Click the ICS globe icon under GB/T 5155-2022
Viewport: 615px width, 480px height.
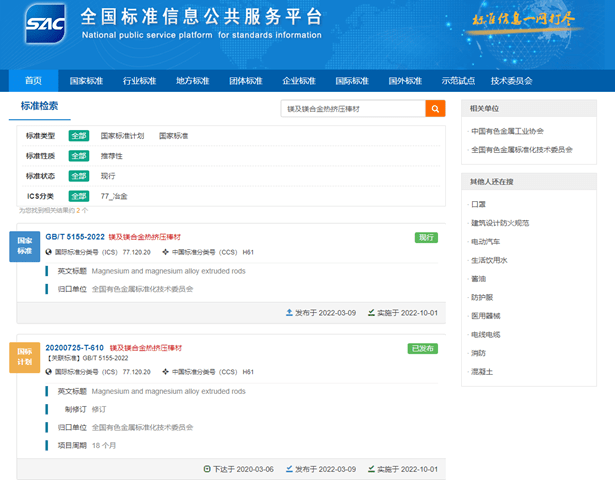(x=49, y=252)
